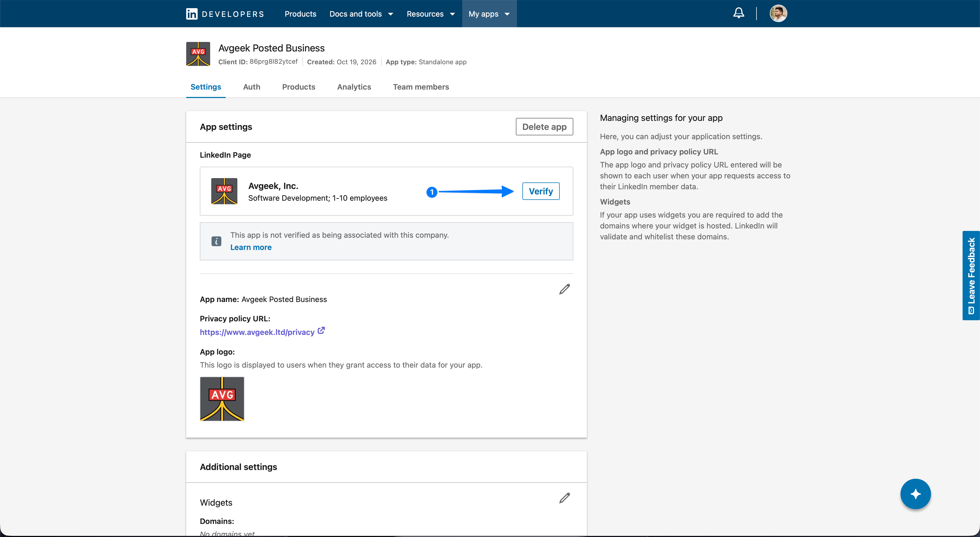Click the LinkedIn Developers logo
Viewport: 980px width, 537px height.
click(225, 14)
